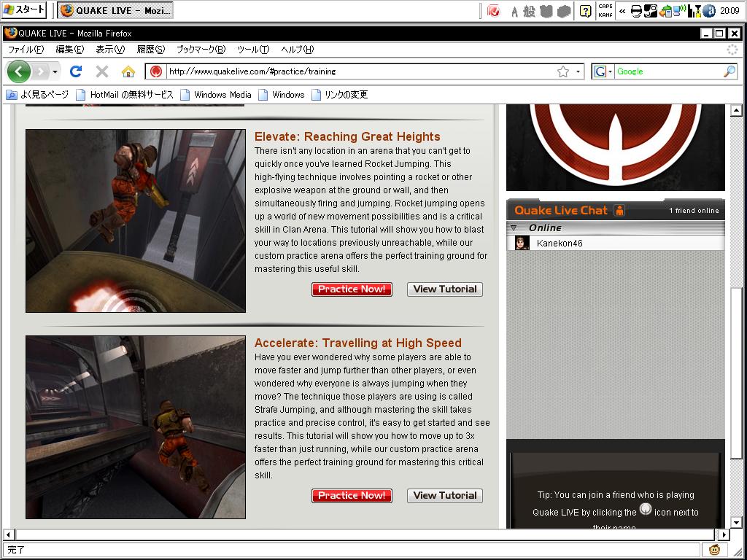Open the Windows bookmark
747x560 pixels.
[x=281, y=95]
